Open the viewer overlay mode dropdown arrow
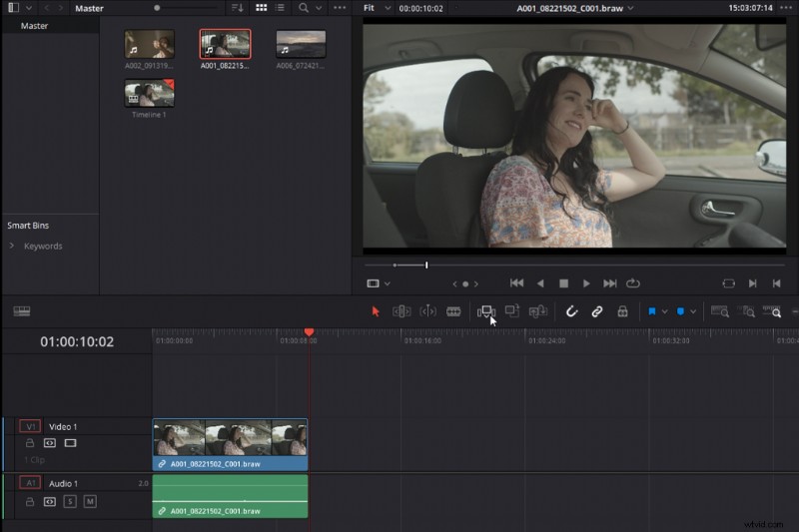 (x=388, y=284)
